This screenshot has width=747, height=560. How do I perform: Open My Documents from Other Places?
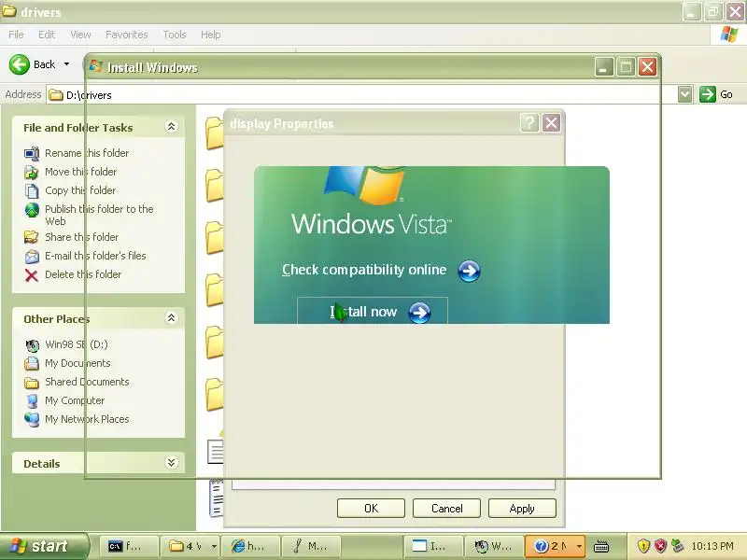coord(78,363)
